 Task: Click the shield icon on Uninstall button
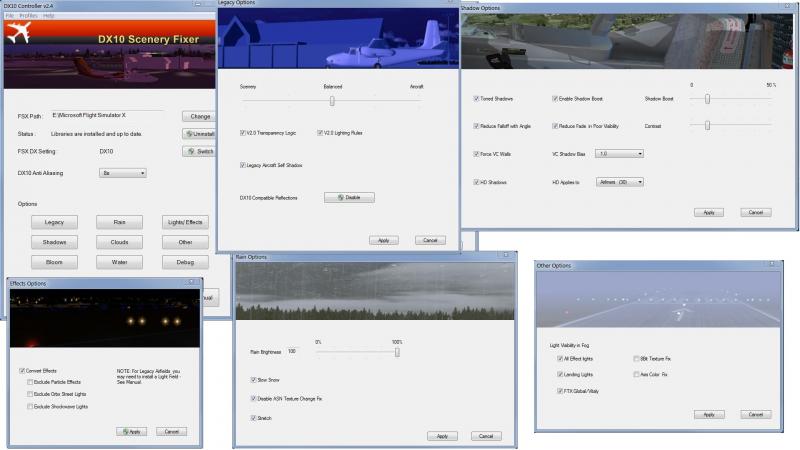pos(189,134)
